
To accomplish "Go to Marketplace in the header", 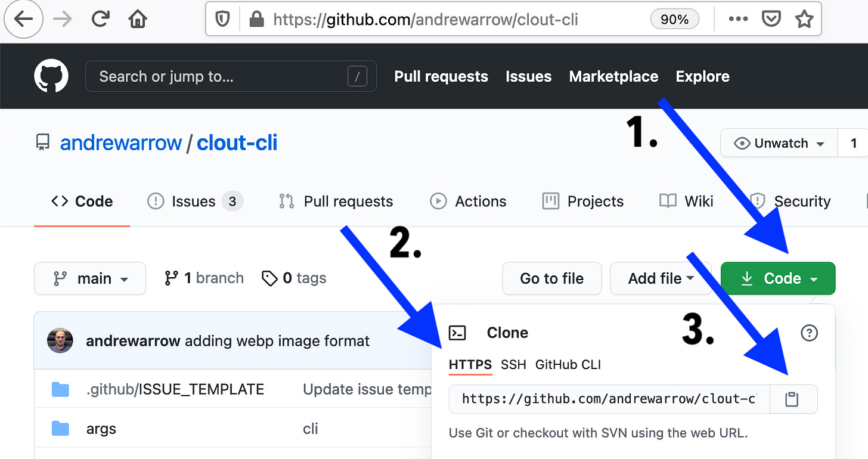I will pyautogui.click(x=613, y=76).
